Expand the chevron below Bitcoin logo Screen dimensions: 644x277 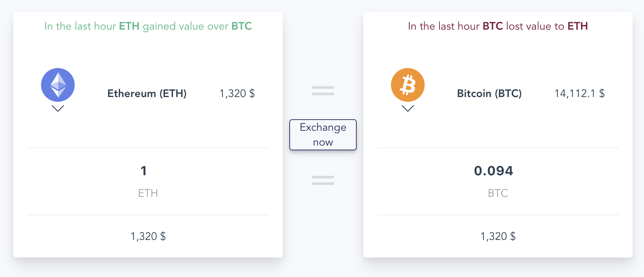coord(408,109)
